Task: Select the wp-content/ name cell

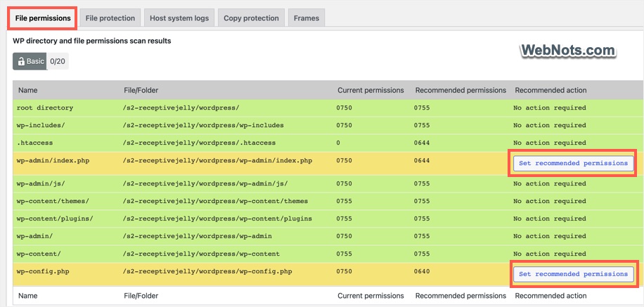Action: point(39,254)
